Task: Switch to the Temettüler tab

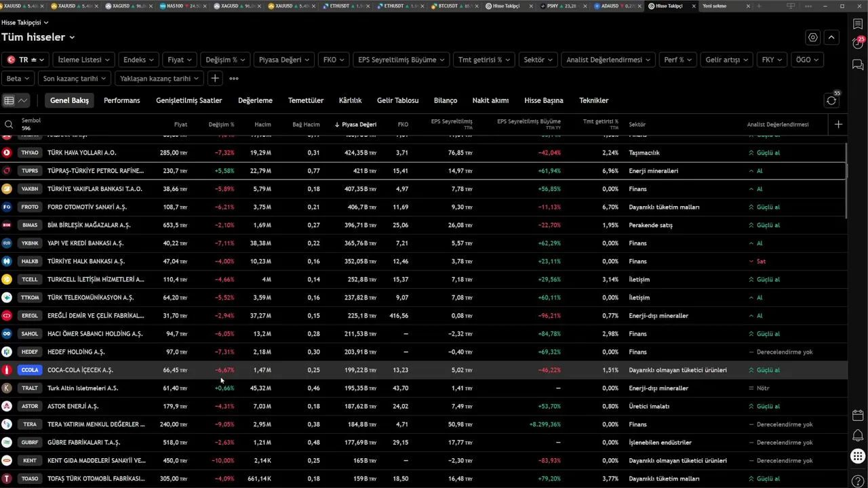Action: click(x=306, y=100)
